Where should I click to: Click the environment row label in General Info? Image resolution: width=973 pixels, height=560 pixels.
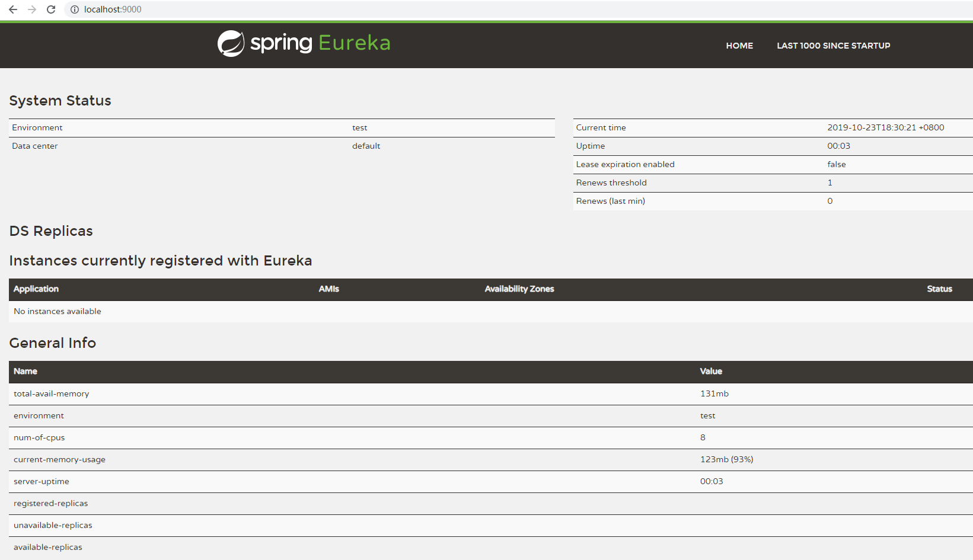(x=39, y=415)
